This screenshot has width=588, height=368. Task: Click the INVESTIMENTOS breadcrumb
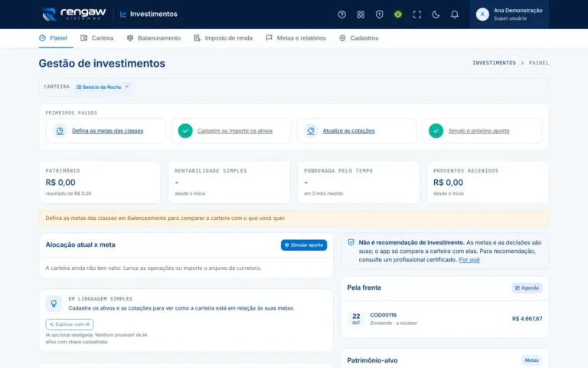(494, 63)
